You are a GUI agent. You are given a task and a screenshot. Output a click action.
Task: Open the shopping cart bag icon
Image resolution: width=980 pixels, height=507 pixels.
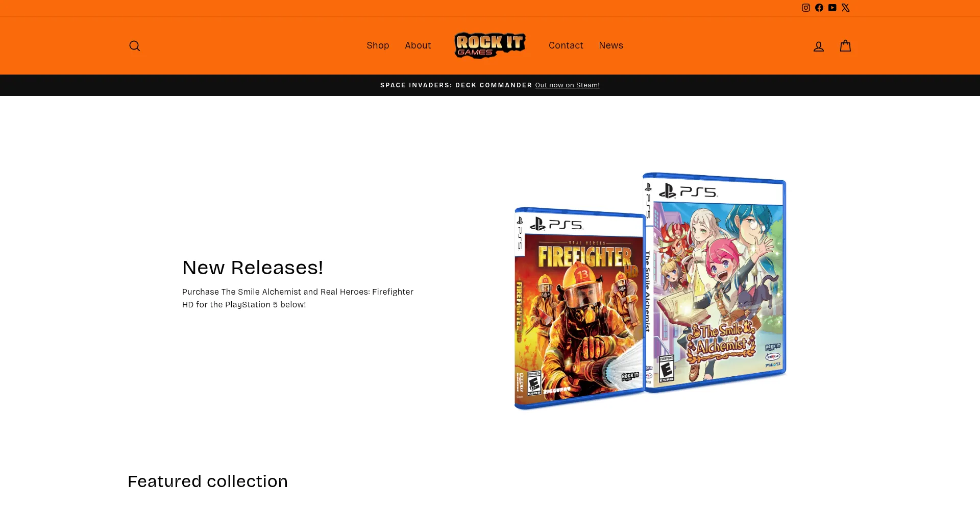846,46
